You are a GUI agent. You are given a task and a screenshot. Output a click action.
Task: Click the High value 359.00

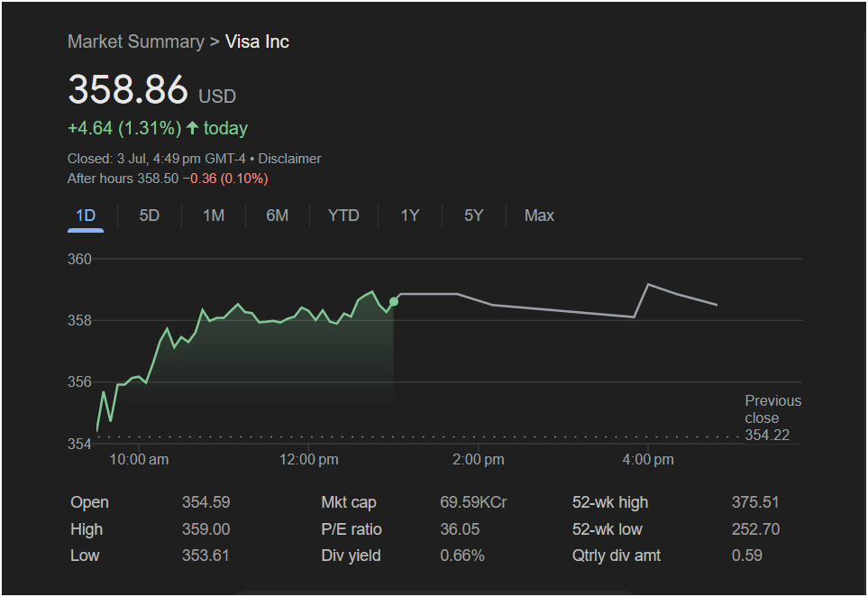[206, 529]
